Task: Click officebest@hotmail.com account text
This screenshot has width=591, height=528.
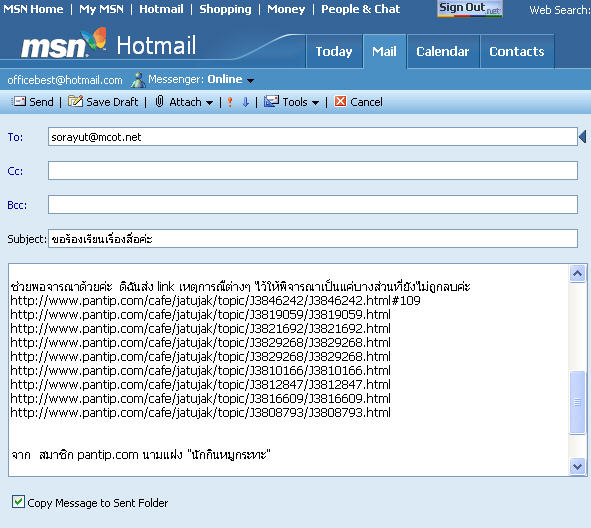Action: [x=65, y=80]
